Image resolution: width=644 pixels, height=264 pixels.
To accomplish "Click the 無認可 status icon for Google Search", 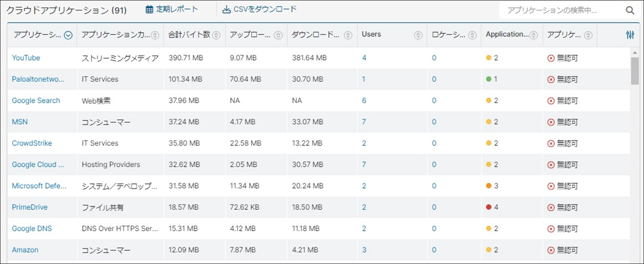I will pyautogui.click(x=551, y=101).
